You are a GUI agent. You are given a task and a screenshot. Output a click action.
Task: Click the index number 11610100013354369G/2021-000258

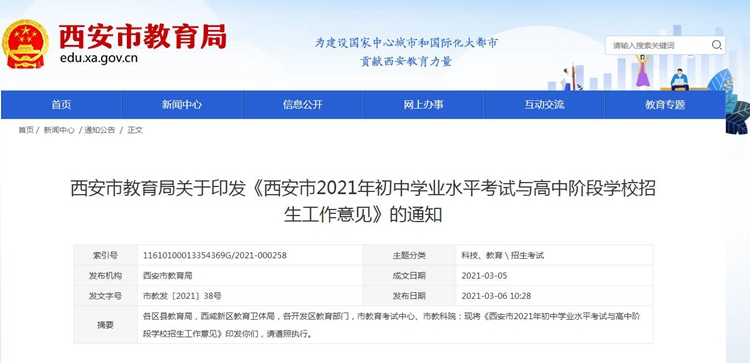coord(215,255)
